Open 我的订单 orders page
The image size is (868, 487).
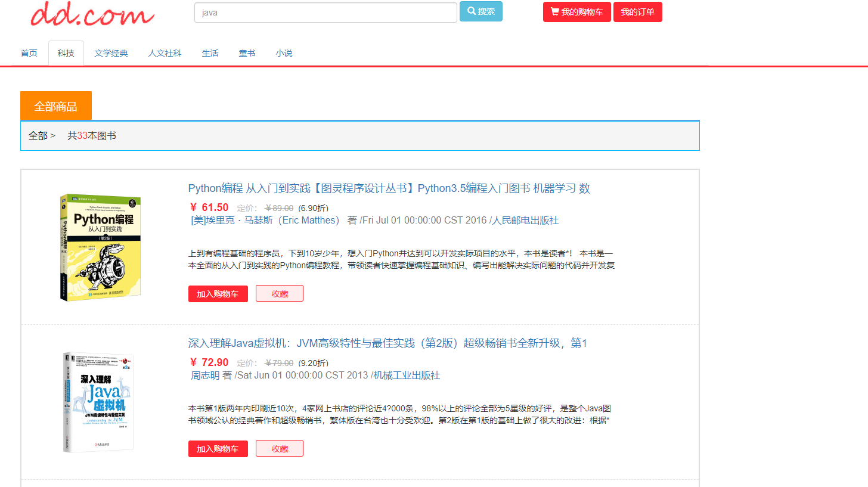pos(637,12)
